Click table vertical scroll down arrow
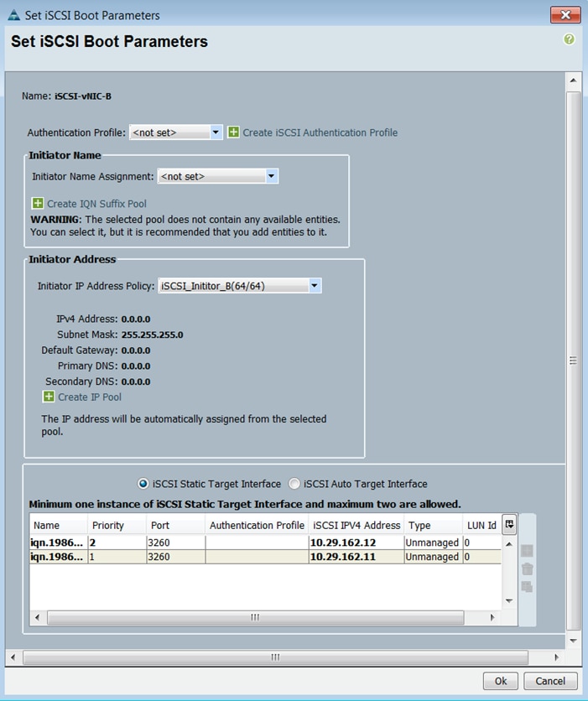Image resolution: width=588 pixels, height=701 pixels. (509, 600)
